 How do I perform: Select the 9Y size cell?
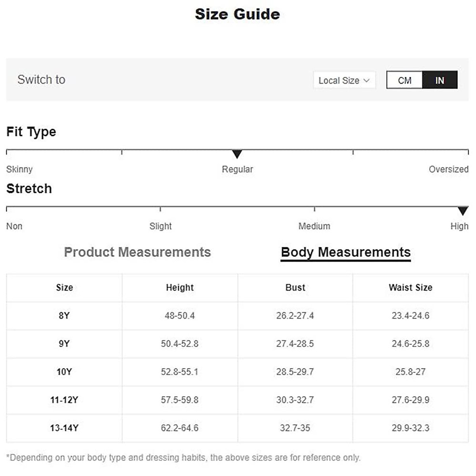click(64, 344)
